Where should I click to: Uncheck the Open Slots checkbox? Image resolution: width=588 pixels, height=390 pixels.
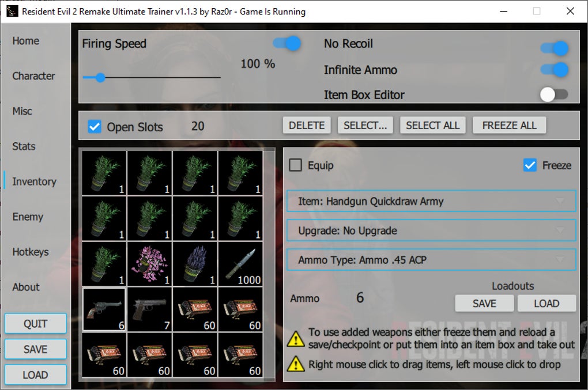95,127
